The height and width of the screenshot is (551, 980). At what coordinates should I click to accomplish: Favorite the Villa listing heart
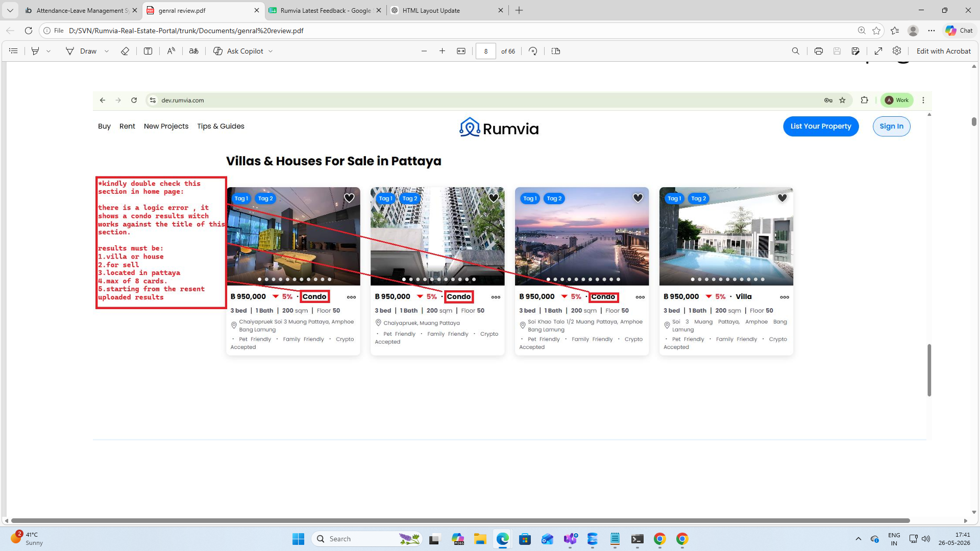[x=782, y=198]
